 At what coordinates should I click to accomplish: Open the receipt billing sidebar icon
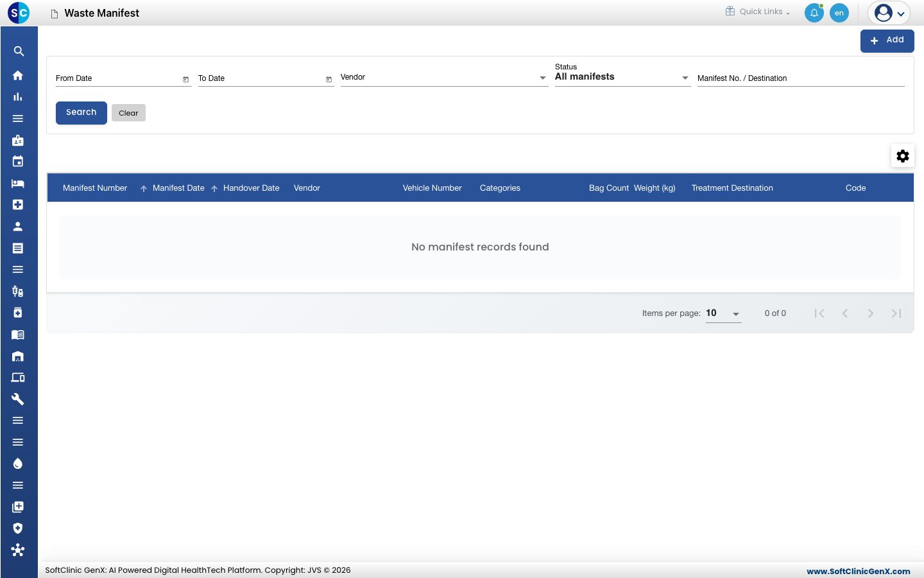point(18,248)
